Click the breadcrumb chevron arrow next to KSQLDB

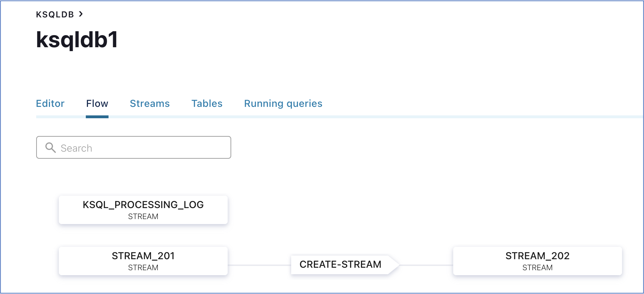pos(81,14)
